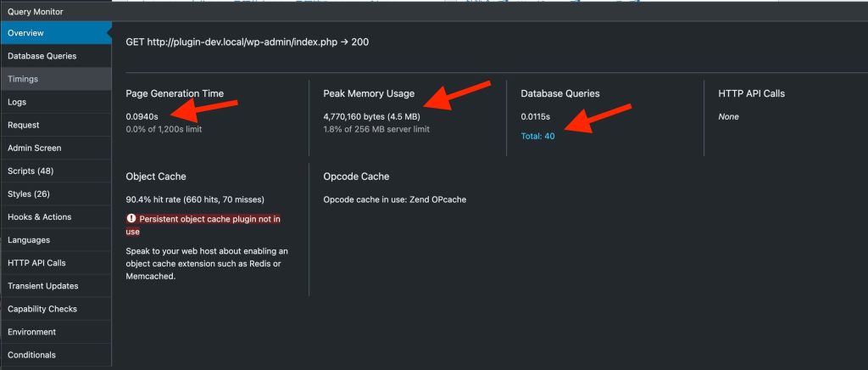Screen dimensions: 868x370
Task: Click the red warning icon beside Persistent object cache
Action: point(131,218)
